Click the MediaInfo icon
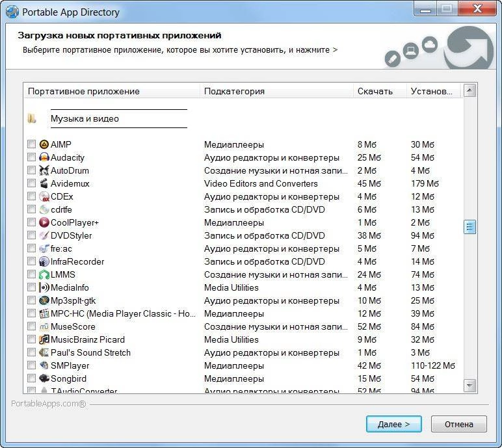This screenshot has height=448, width=502. (44, 287)
